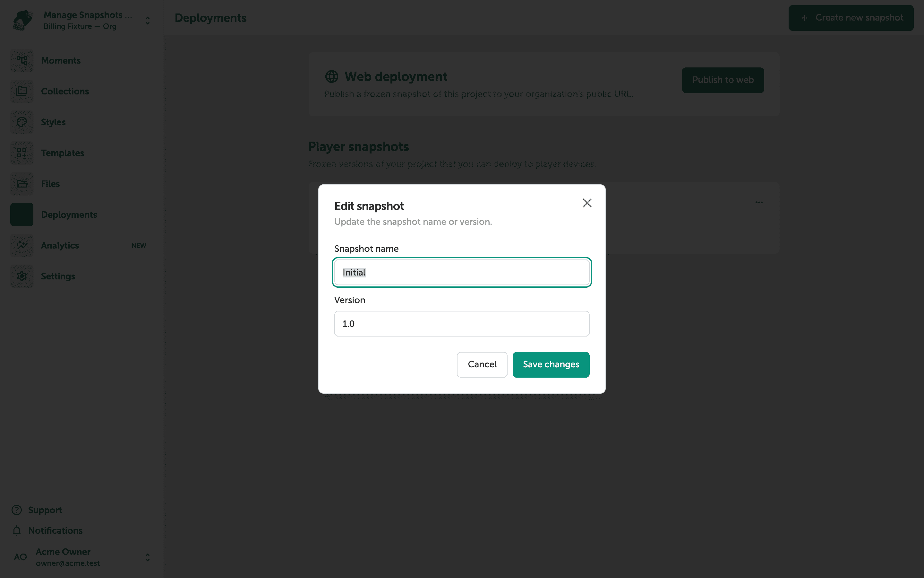
Task: Click the project logo icon
Action: point(22,20)
